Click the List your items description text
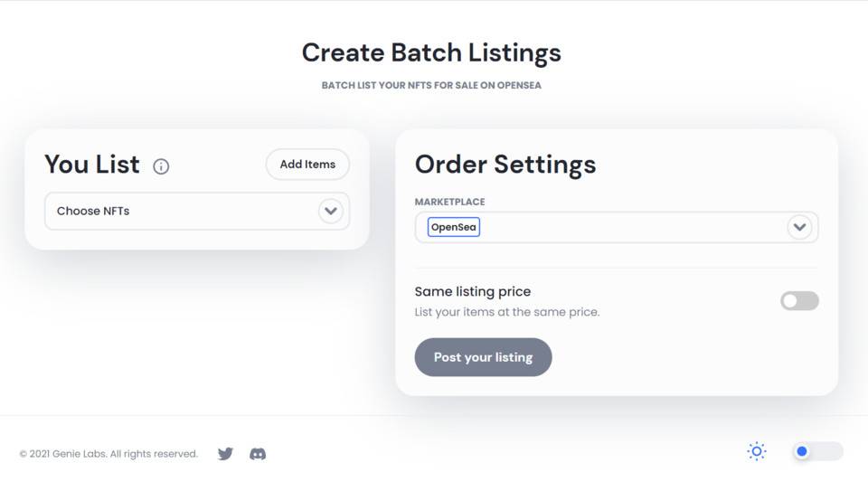The image size is (868, 491). coord(507,312)
